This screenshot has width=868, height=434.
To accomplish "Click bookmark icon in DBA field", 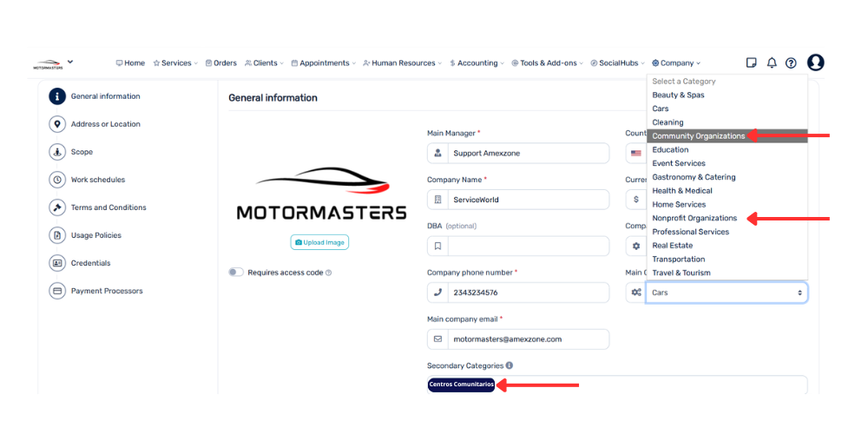I will tap(437, 246).
